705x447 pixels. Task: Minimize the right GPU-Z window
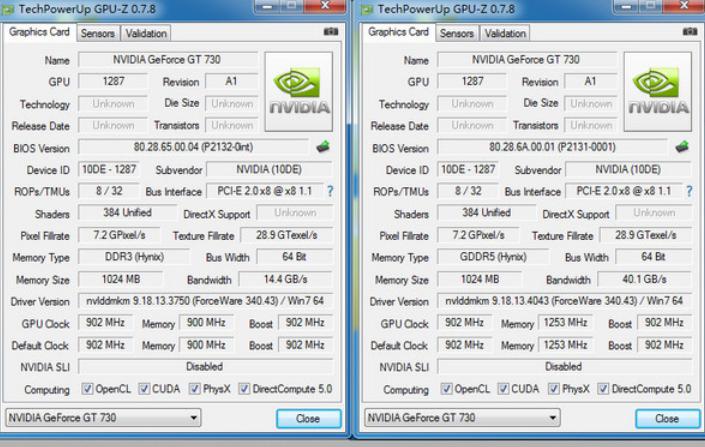626,5
